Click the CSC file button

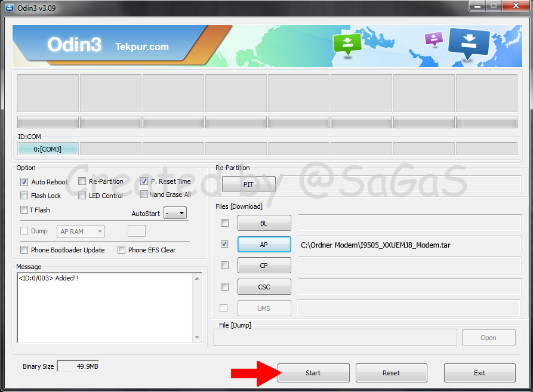(264, 287)
